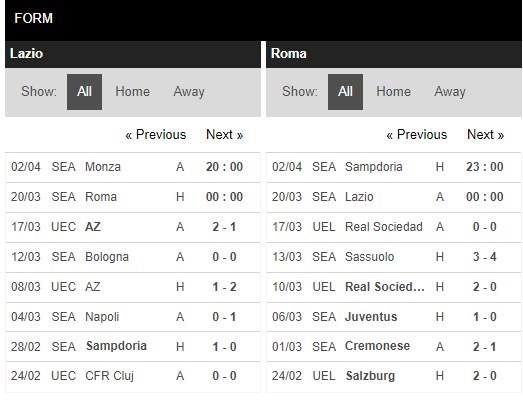Show Roma Away matches only
This screenshot has width=523, height=403.
(450, 92)
